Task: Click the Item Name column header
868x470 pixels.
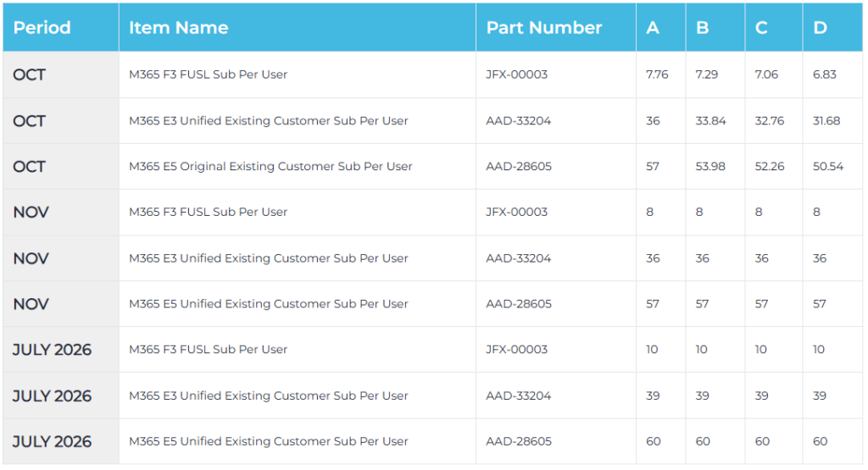Action: [x=178, y=28]
